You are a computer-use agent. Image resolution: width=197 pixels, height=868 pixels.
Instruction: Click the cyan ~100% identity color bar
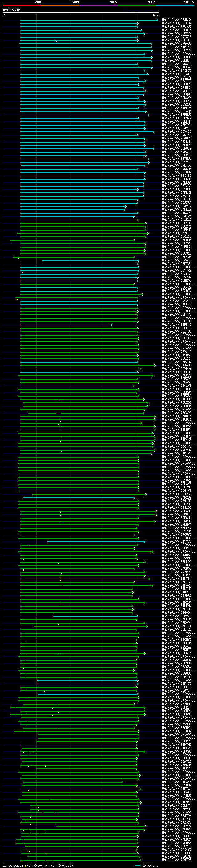(175, 6)
